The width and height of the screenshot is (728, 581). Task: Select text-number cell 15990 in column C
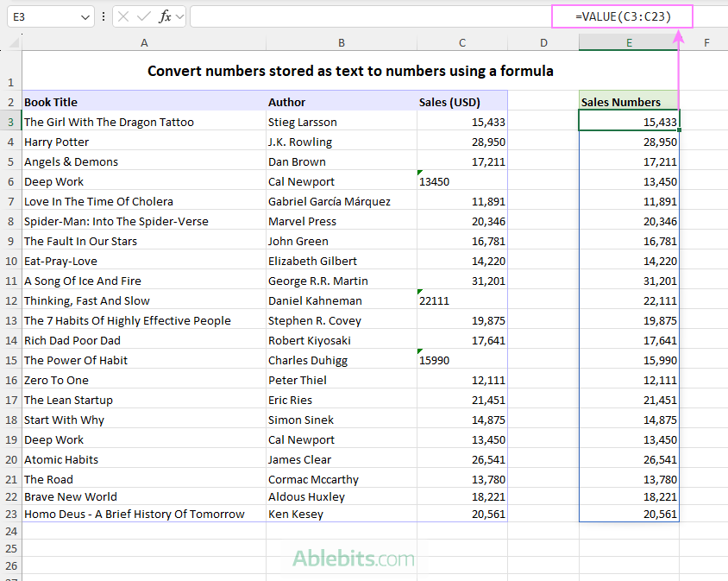pyautogui.click(x=462, y=360)
